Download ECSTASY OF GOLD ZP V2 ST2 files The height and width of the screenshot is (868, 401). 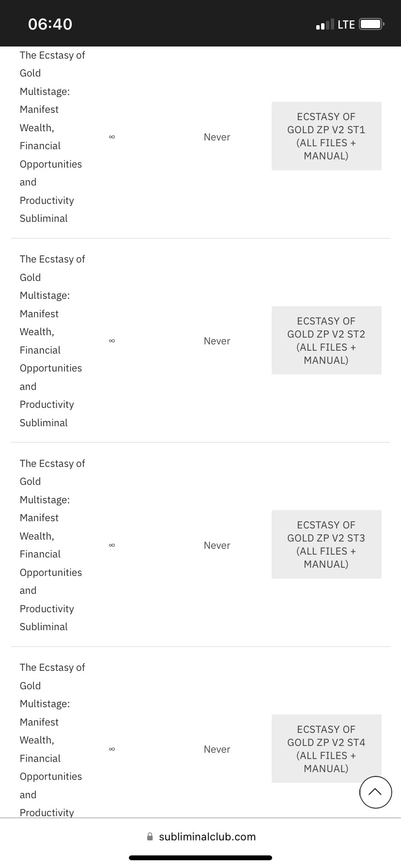(x=326, y=340)
